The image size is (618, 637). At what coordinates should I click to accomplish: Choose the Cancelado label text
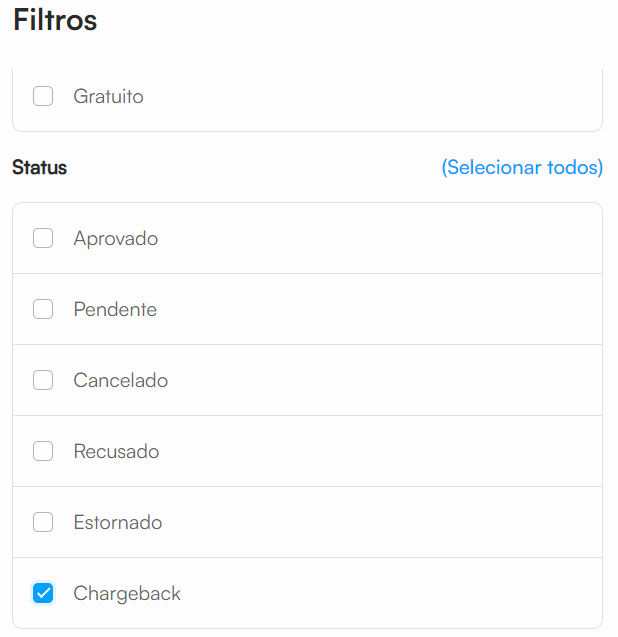point(120,381)
